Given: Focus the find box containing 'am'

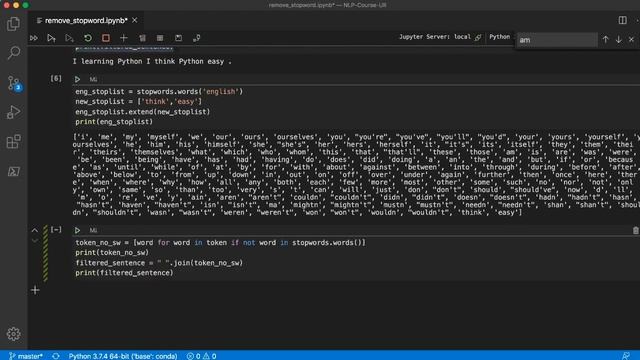Looking at the screenshot, I should pyautogui.click(x=556, y=40).
